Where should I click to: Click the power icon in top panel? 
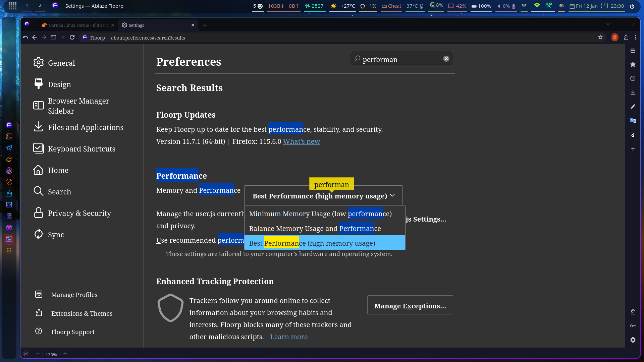632,6
